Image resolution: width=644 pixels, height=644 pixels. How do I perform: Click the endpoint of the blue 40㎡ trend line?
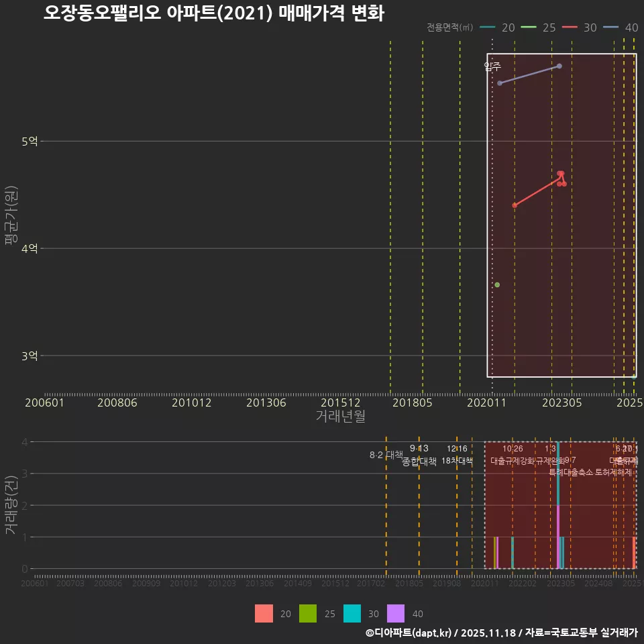pyautogui.click(x=559, y=66)
